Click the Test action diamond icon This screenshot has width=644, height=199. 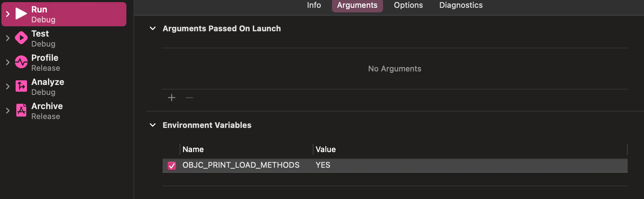point(21,38)
